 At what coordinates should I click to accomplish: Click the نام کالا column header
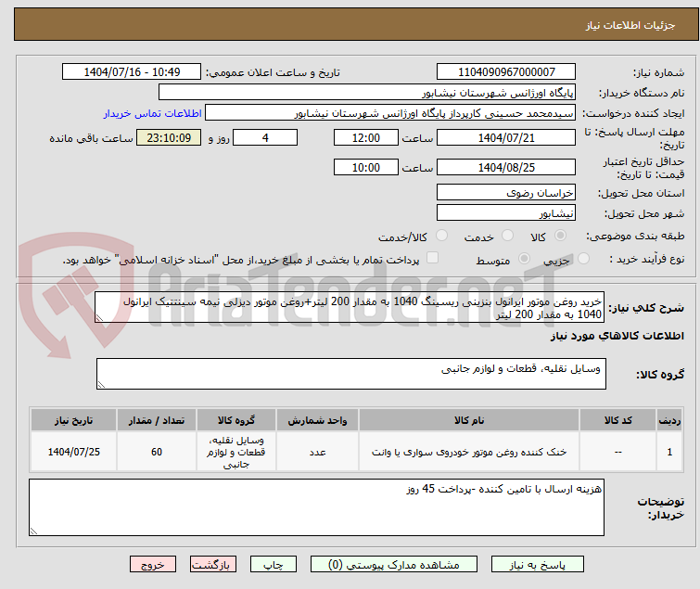coord(469,420)
